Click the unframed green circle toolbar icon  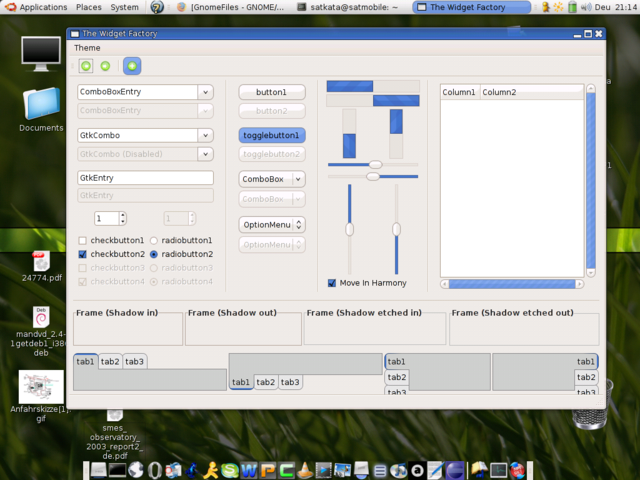pyautogui.click(x=105, y=66)
